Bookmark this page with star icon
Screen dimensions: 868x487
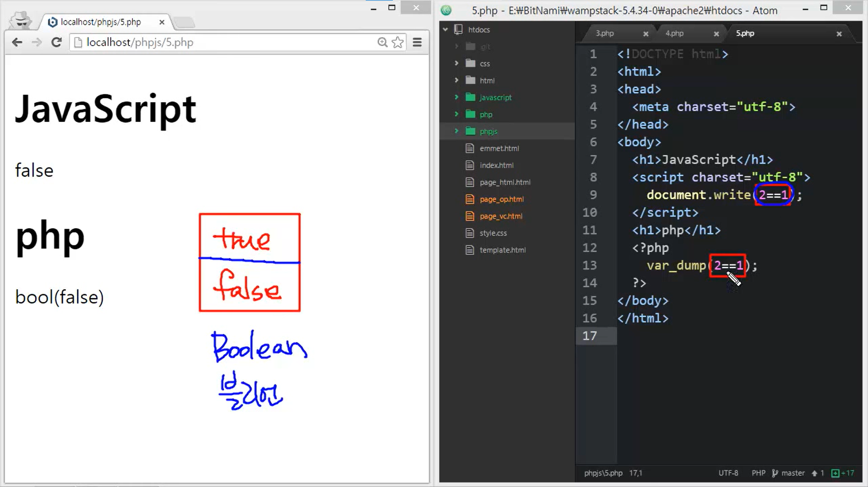pos(398,42)
